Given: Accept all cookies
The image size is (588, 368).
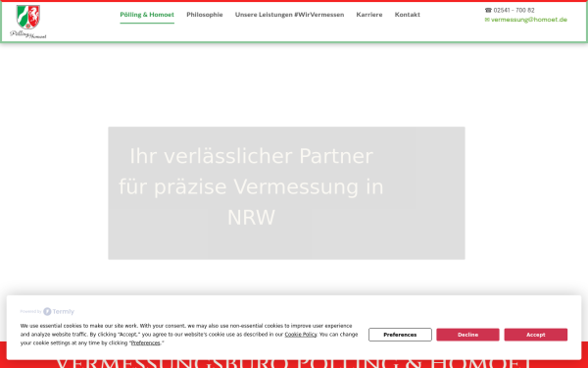Looking at the screenshot, I should point(535,335).
